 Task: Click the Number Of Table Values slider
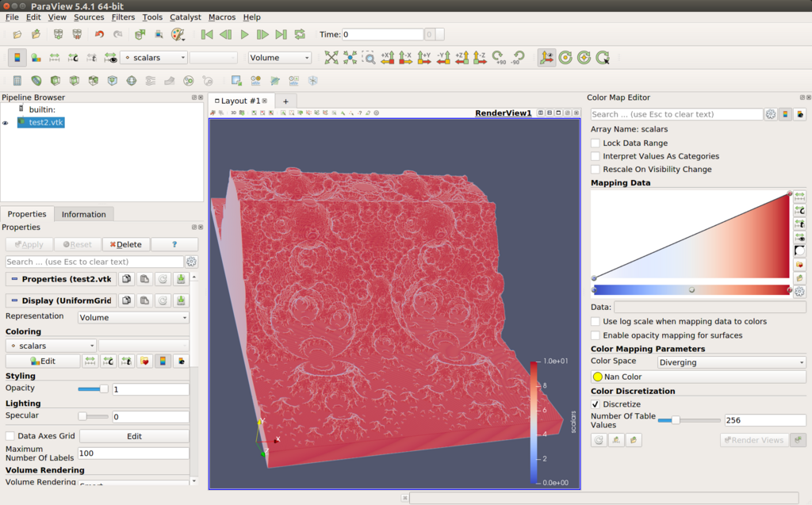pos(689,420)
